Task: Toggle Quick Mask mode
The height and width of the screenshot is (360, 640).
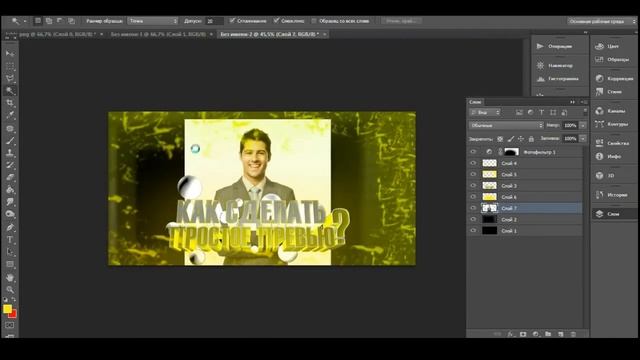Action: pyautogui.click(x=10, y=325)
